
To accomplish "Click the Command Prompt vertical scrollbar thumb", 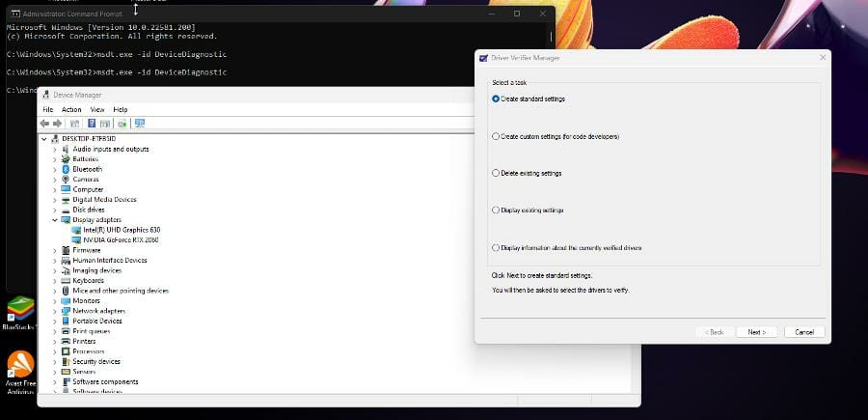I will 552,38.
